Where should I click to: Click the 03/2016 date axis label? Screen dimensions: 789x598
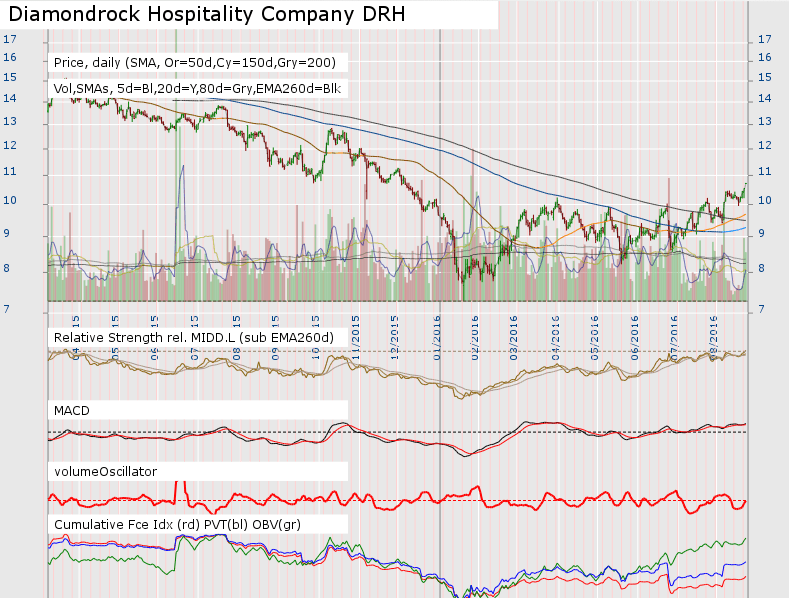pyautogui.click(x=513, y=338)
